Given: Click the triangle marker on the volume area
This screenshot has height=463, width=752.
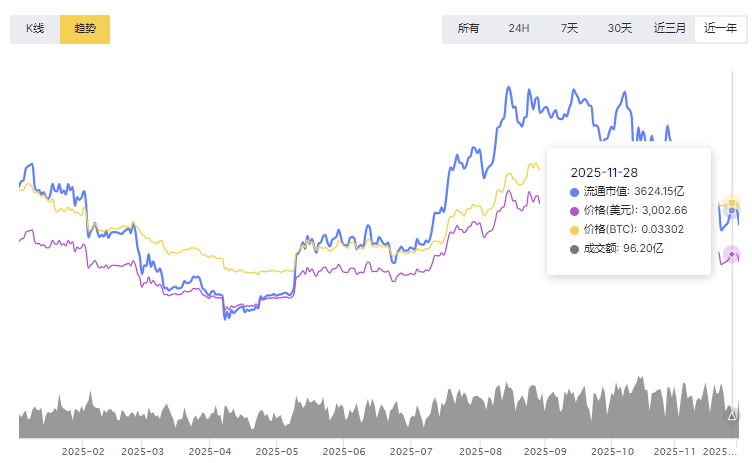Looking at the screenshot, I should [x=731, y=414].
